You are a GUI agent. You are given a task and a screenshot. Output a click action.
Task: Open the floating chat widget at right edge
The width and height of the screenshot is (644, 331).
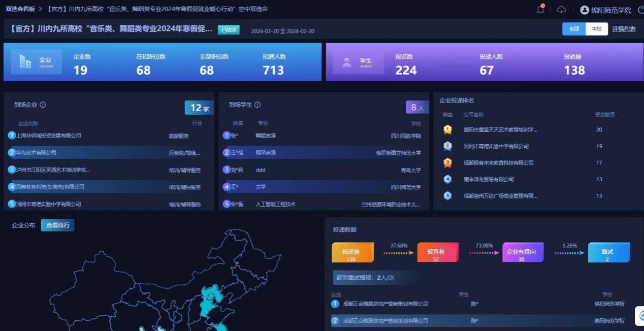tap(639, 316)
